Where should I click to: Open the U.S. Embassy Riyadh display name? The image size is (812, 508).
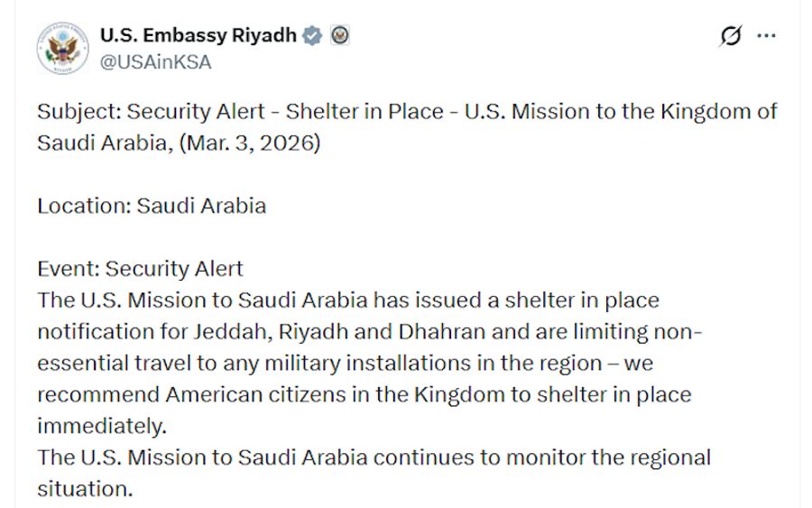click(198, 36)
